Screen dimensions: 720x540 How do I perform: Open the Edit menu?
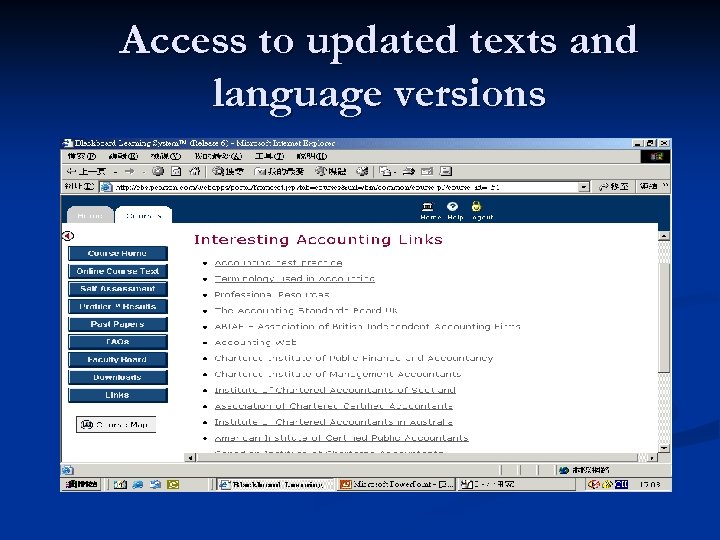pyautogui.click(x=123, y=157)
